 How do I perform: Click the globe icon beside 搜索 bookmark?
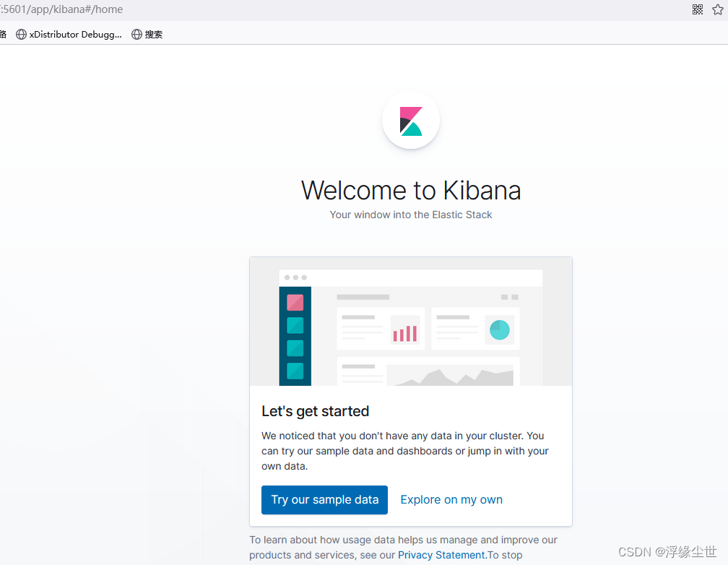click(x=136, y=35)
